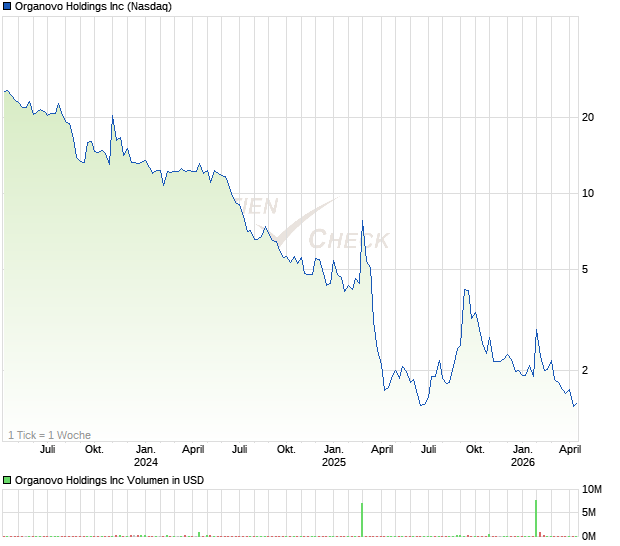620x546 pixels.
Task: Click the '2026' year label
Action: coord(523,462)
